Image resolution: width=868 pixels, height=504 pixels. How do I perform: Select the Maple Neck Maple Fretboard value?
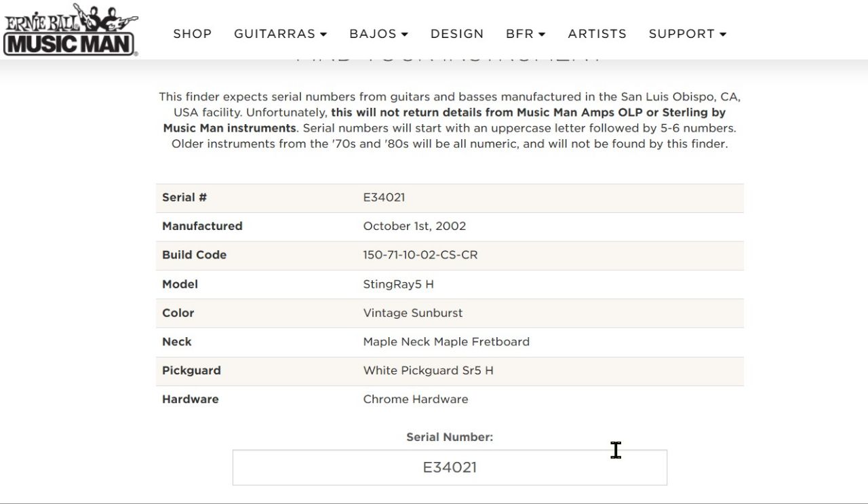coord(446,342)
